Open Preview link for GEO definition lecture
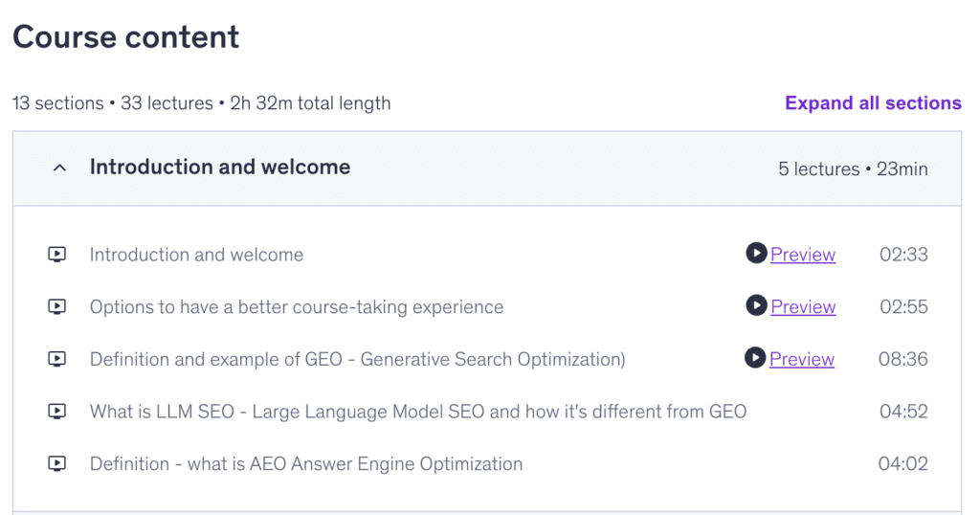 coord(802,359)
